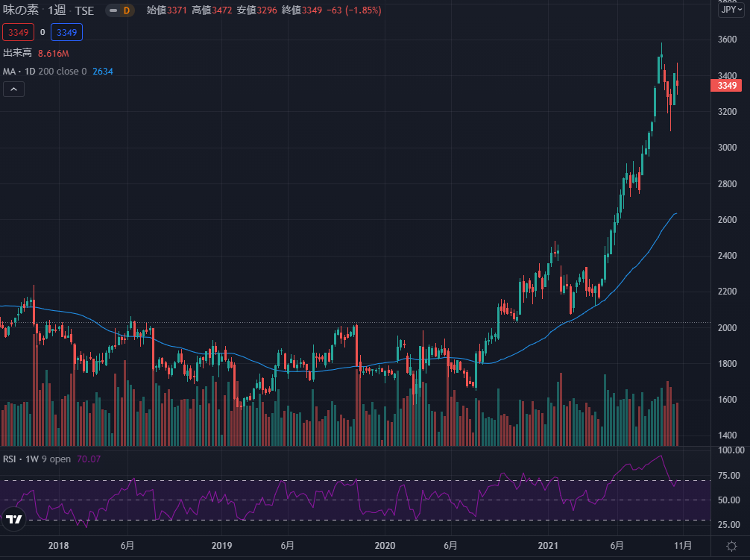Click the 3200 price axis label
This screenshot has height=560, width=750.
pos(727,112)
